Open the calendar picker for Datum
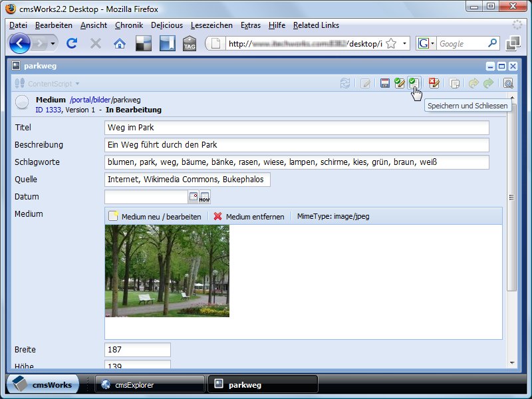 pyautogui.click(x=194, y=196)
